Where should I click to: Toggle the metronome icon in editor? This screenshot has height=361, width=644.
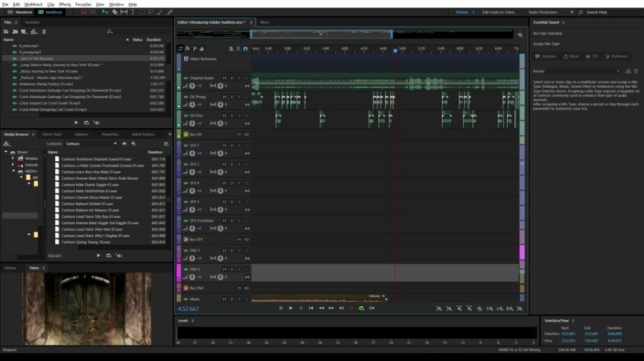(231, 49)
